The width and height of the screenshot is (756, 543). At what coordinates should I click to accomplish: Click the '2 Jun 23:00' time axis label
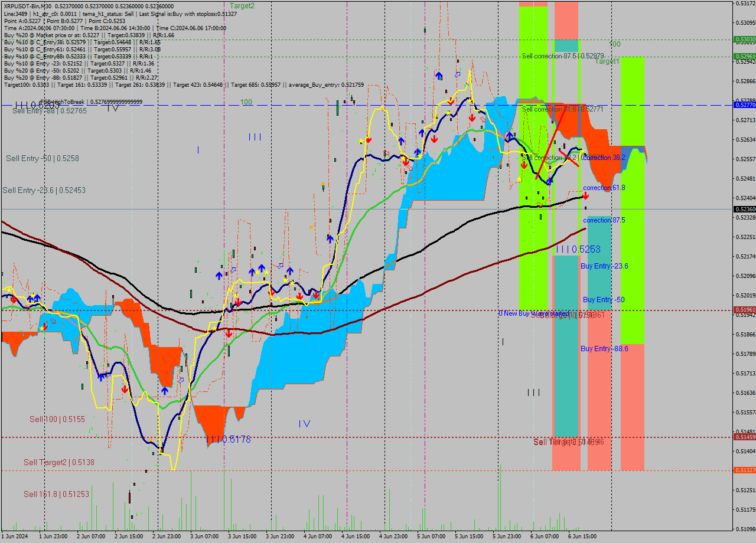(168, 537)
